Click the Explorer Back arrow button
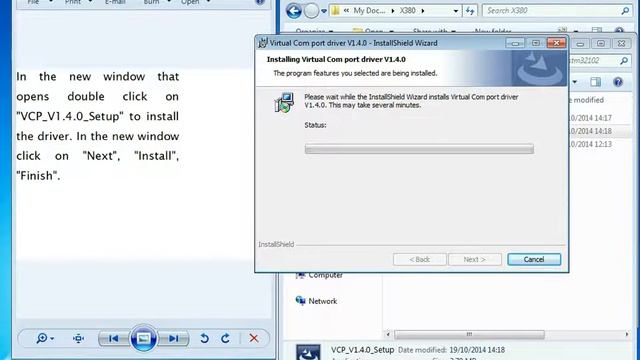 293,11
